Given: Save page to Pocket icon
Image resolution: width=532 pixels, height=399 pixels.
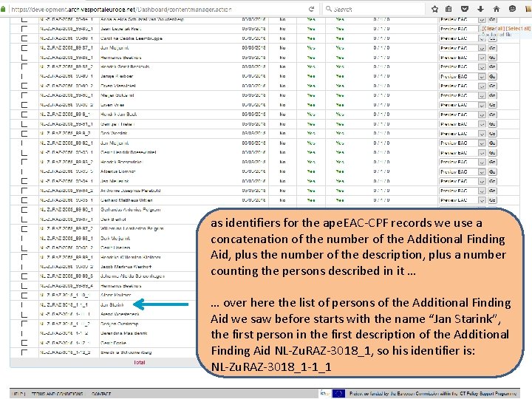Looking at the screenshot, I should (465, 9).
